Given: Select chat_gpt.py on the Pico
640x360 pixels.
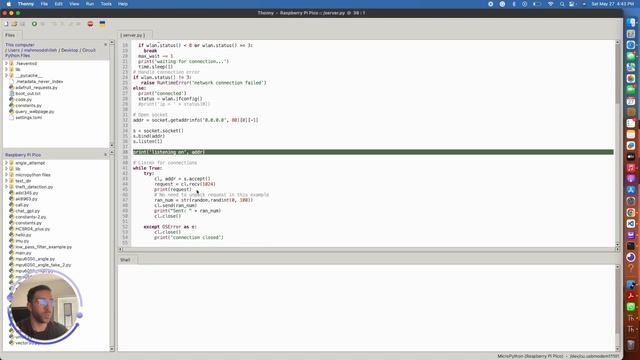Looking at the screenshot, I should pyautogui.click(x=27, y=211).
